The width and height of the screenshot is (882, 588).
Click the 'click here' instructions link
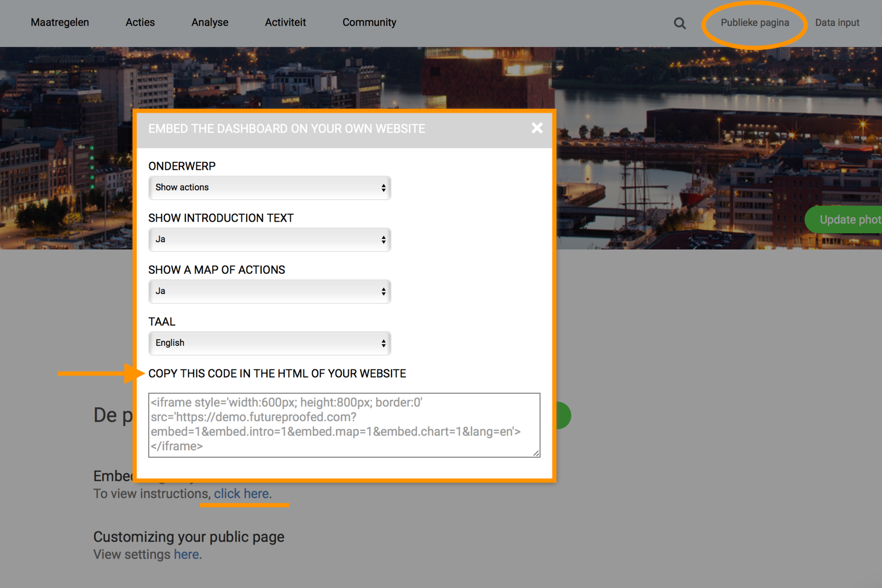(241, 493)
